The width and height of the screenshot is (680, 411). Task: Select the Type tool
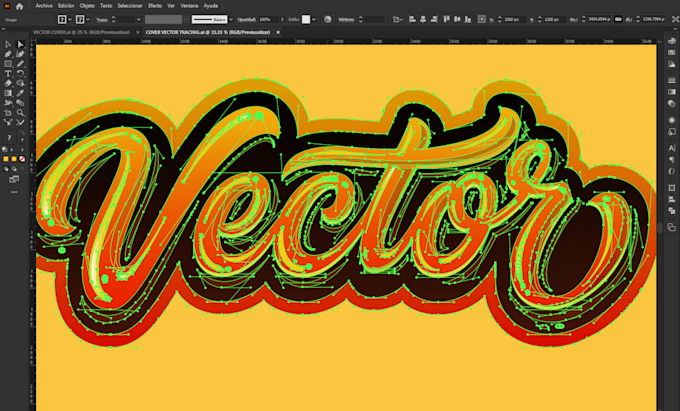8,74
